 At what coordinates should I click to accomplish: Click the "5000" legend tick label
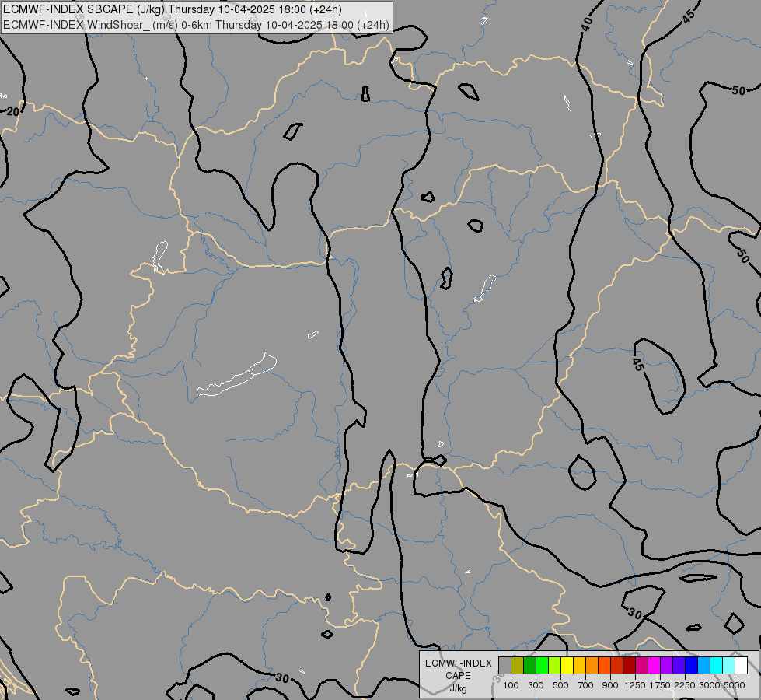(x=735, y=685)
